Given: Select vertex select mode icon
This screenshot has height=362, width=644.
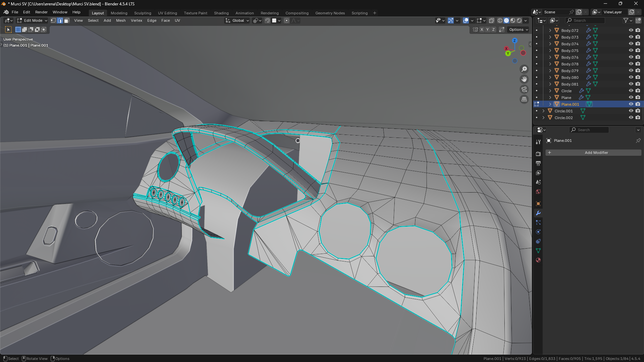Looking at the screenshot, I should click(53, 20).
